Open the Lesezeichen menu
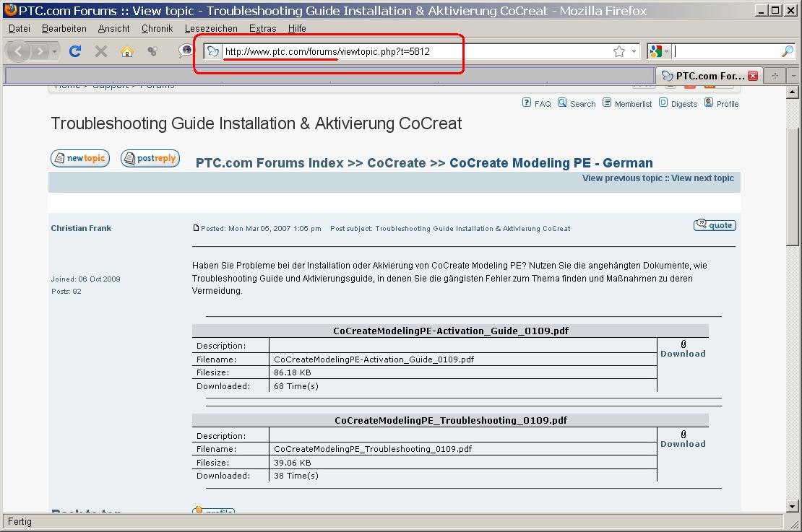The width and height of the screenshot is (802, 532). [x=211, y=29]
